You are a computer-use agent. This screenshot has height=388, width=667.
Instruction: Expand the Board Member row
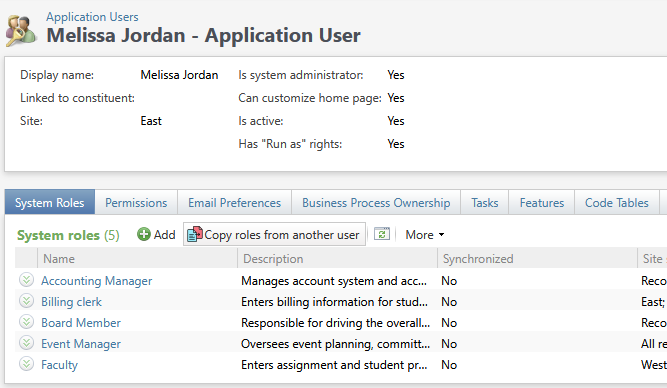(26, 322)
